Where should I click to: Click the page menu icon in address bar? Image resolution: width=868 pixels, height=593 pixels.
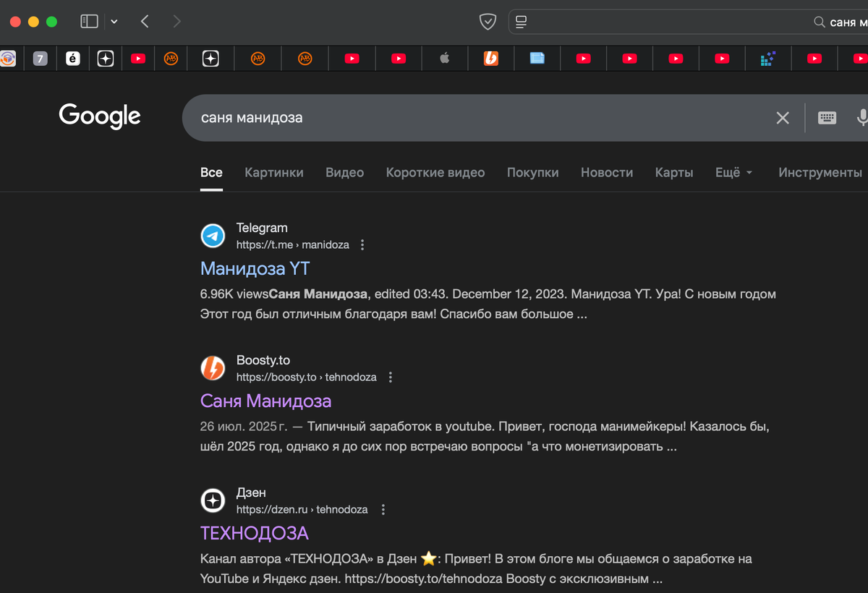click(x=521, y=22)
